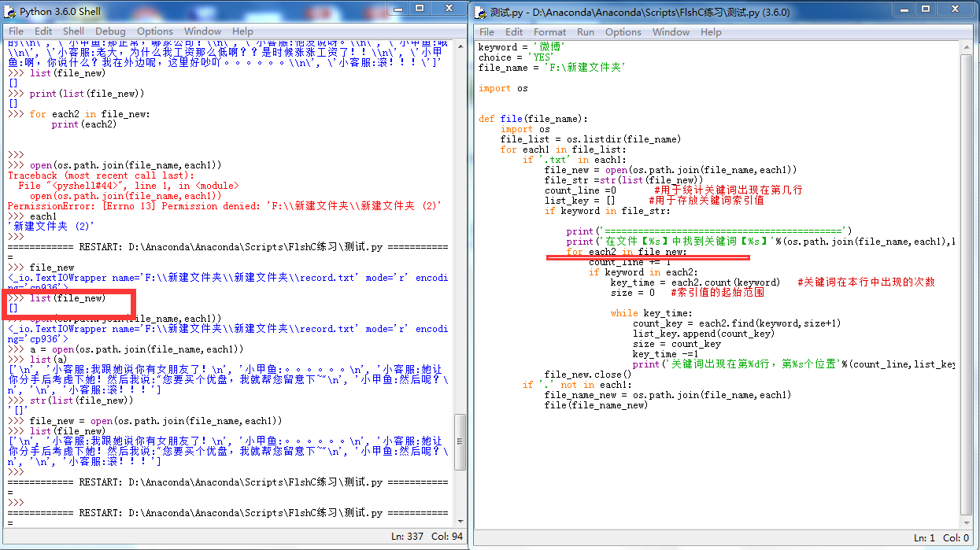980x550 pixels.
Task: Open the Shell menu in Python Shell
Action: click(x=73, y=31)
